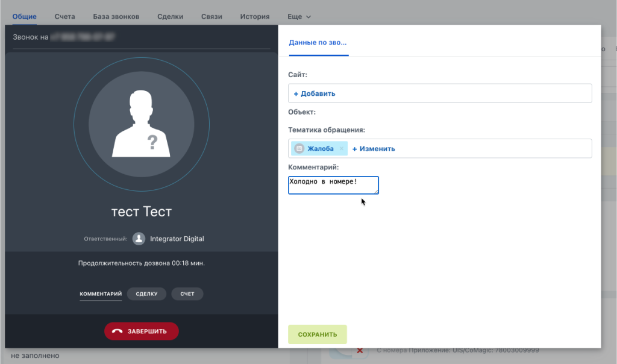This screenshot has width=617, height=364.
Task: Click the Данные по зво... tab
Action: coord(318,43)
